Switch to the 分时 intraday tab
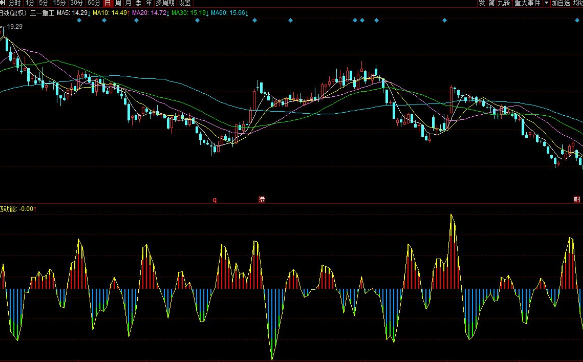The image size is (583, 362). coord(14,3)
